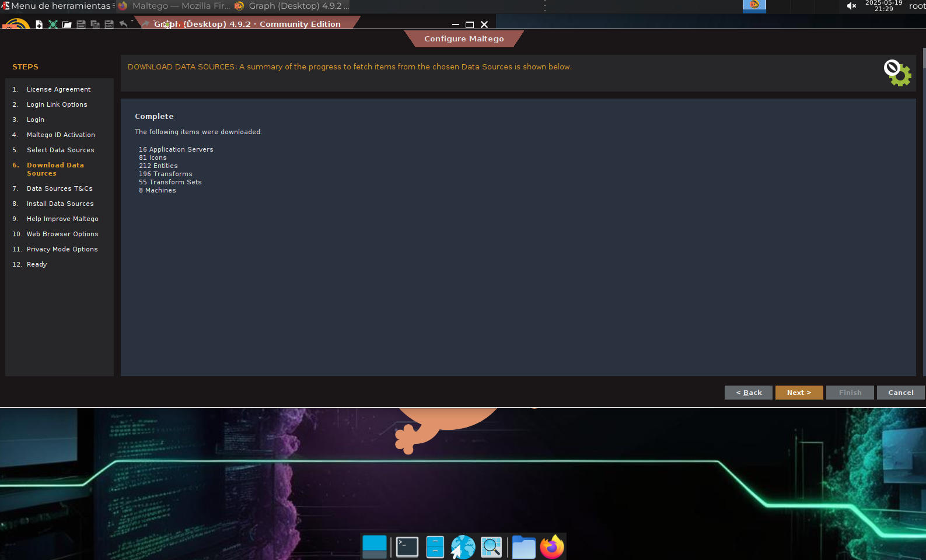Switch to Graph (Desktop) 4.9.2 taskbar window
Screen dimensions: 926x560
tap(292, 6)
